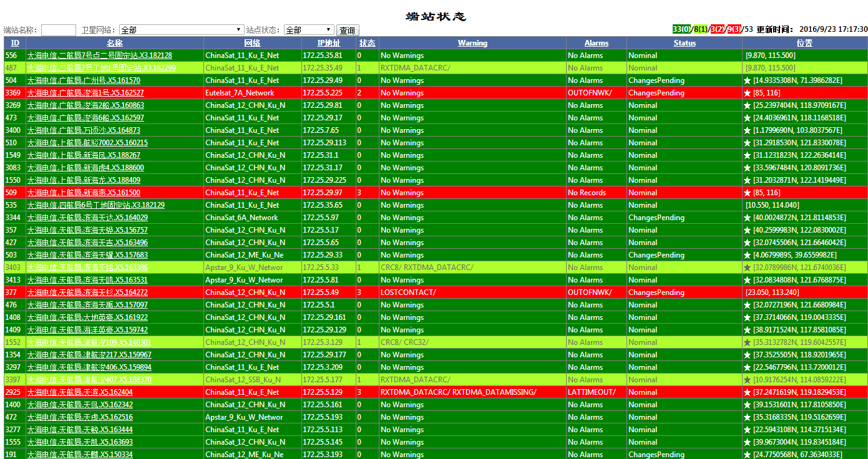Click the 查询 query button
The image size is (868, 459).
348,30
